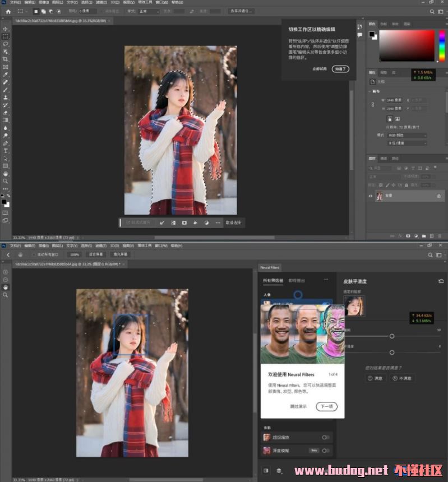Viewport: 448px width, 482px height.
Task: Click 跳过演示 link in welcome dialog
Action: [x=298, y=406]
